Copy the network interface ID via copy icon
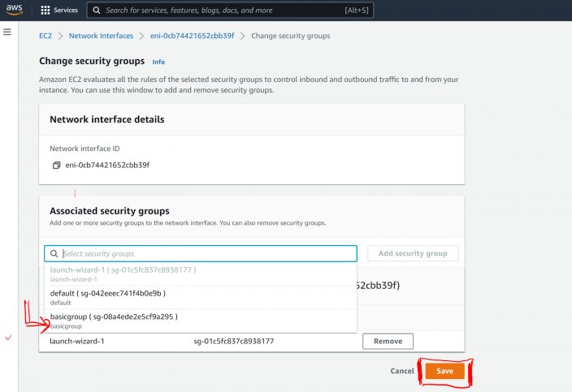Screen dimensions: 572x392 (x=56, y=165)
